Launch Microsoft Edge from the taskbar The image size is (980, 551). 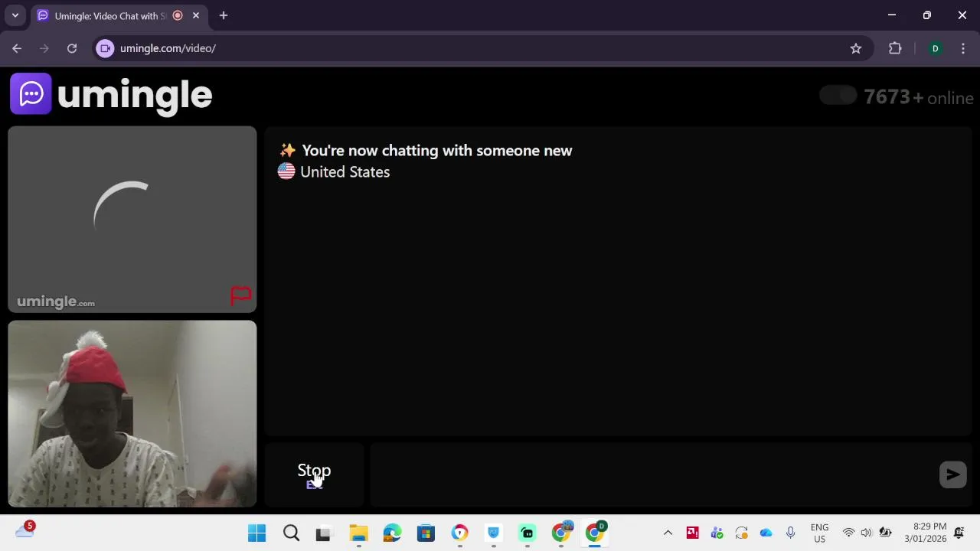point(392,533)
